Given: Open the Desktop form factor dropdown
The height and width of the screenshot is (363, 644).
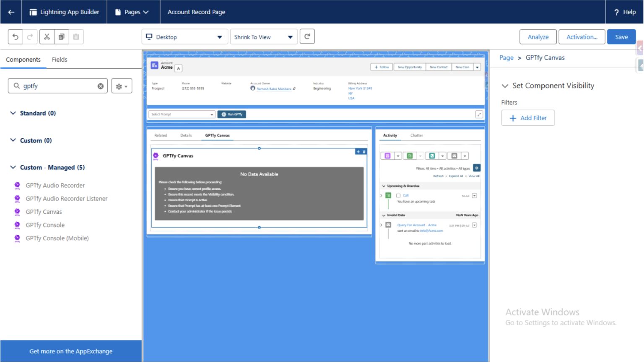Looking at the screenshot, I should (x=185, y=37).
